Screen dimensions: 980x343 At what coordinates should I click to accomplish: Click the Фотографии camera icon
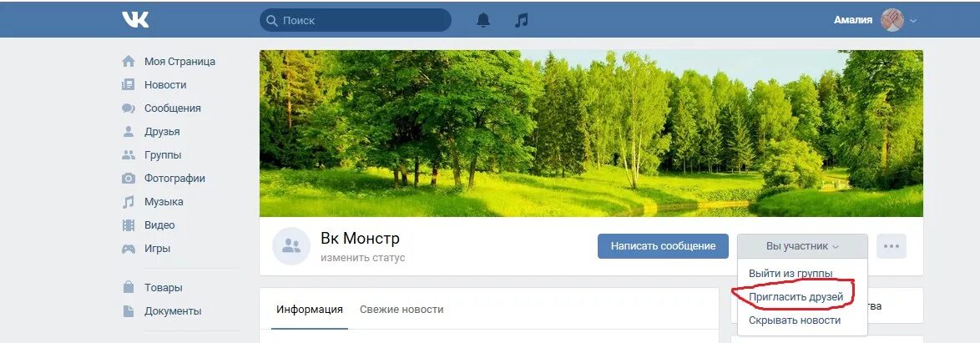pyautogui.click(x=128, y=178)
